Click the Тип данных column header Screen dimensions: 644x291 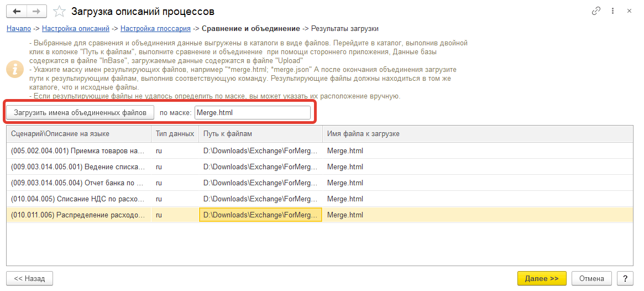[x=174, y=134]
